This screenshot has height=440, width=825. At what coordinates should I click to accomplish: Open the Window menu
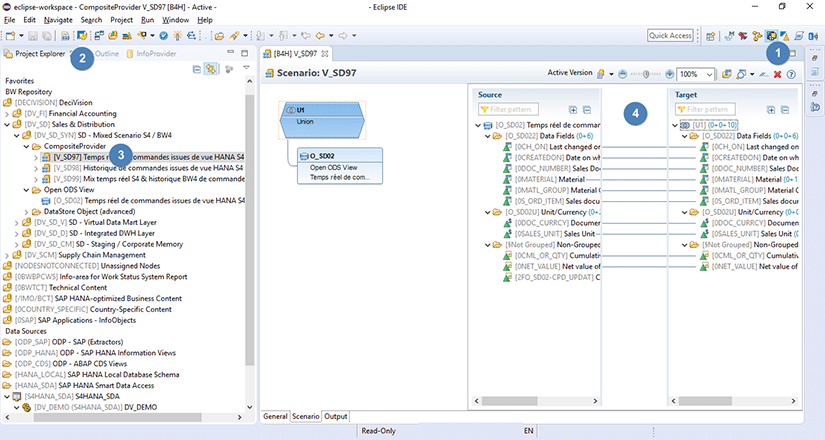coord(175,20)
